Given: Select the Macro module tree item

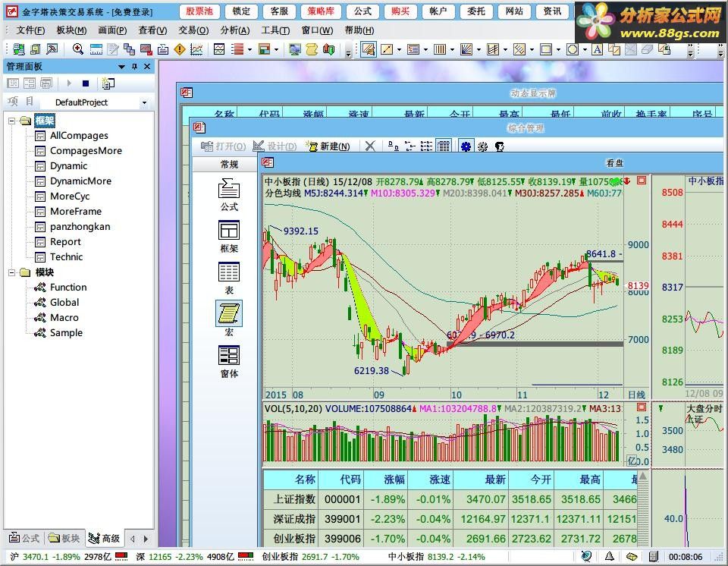Looking at the screenshot, I should 64,318.
